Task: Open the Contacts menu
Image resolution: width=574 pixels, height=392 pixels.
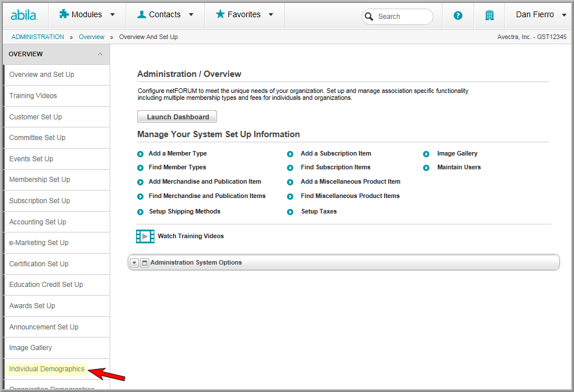Action: click(x=165, y=15)
